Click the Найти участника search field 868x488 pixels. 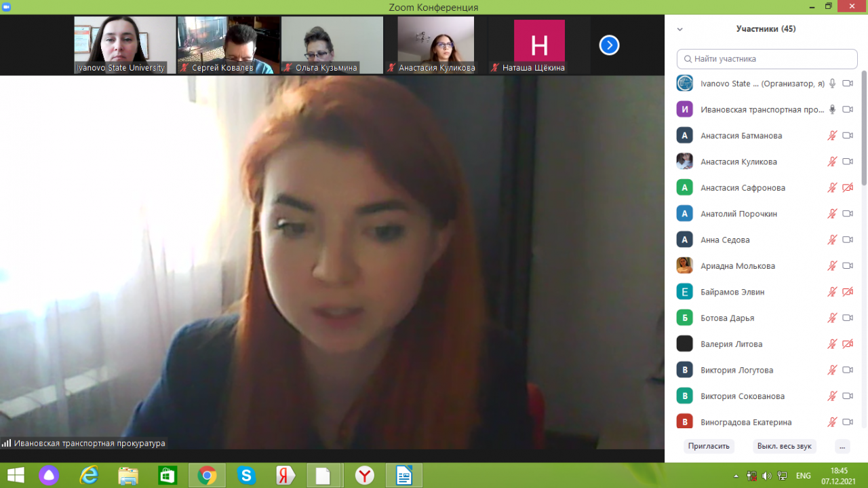coord(767,59)
